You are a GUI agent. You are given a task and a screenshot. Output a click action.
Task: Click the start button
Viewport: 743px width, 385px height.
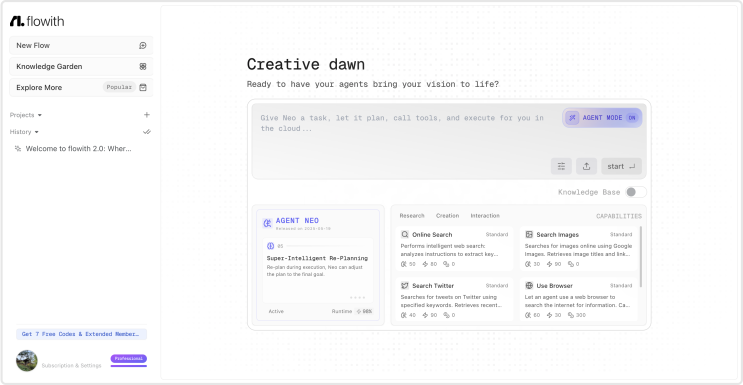point(621,166)
